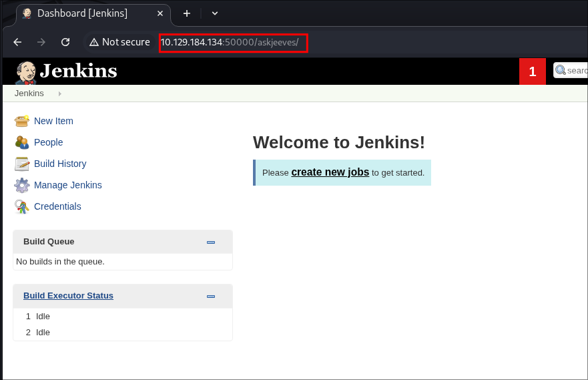Open a new browser tab
The image size is (588, 380).
(187, 13)
